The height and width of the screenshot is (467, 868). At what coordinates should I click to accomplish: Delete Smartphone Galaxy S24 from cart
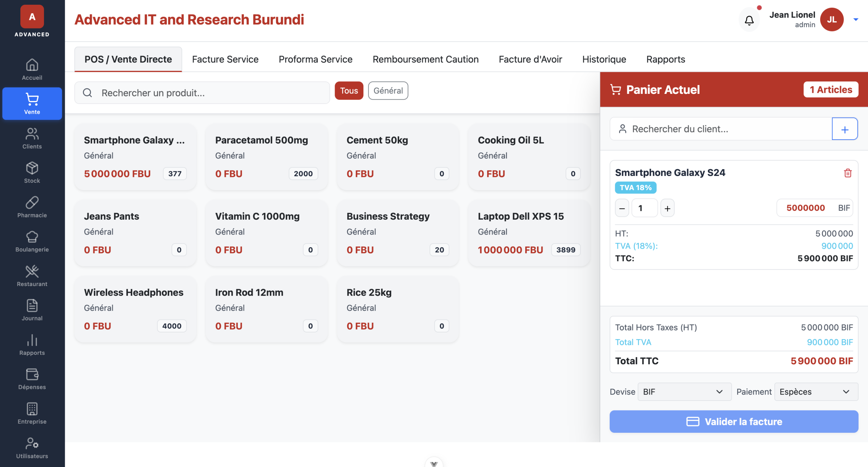[847, 173]
